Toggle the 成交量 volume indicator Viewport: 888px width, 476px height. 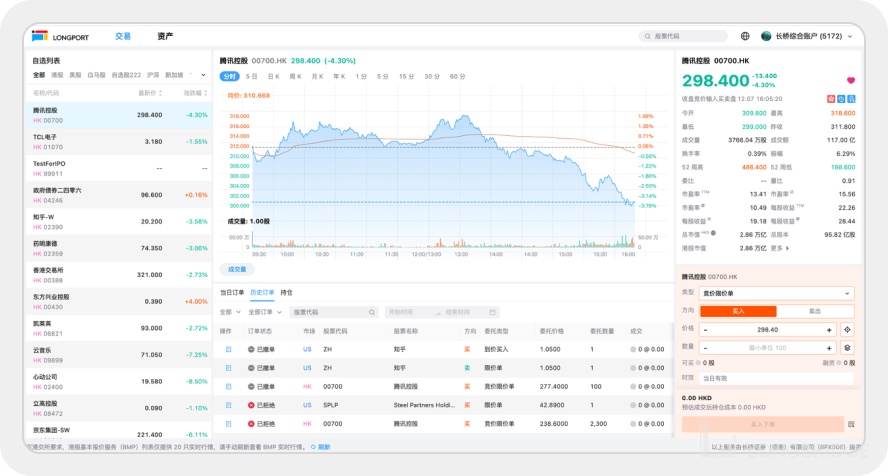[x=237, y=269]
